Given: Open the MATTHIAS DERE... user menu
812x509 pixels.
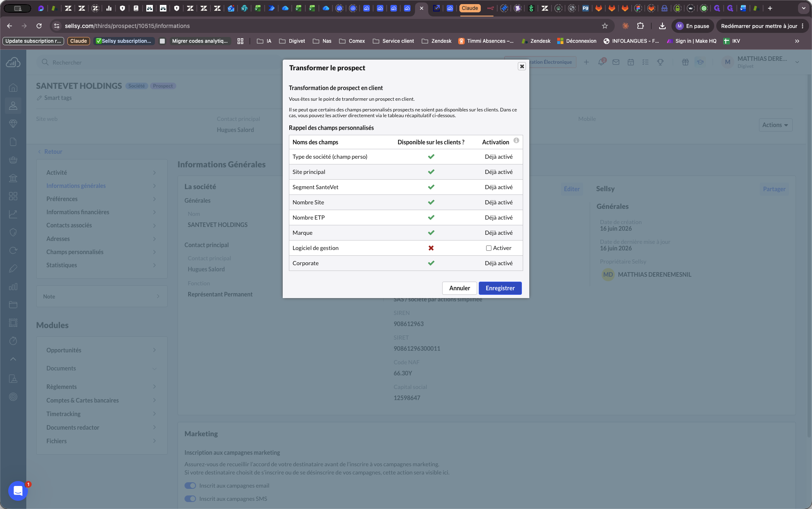Looking at the screenshot, I should tap(761, 62).
